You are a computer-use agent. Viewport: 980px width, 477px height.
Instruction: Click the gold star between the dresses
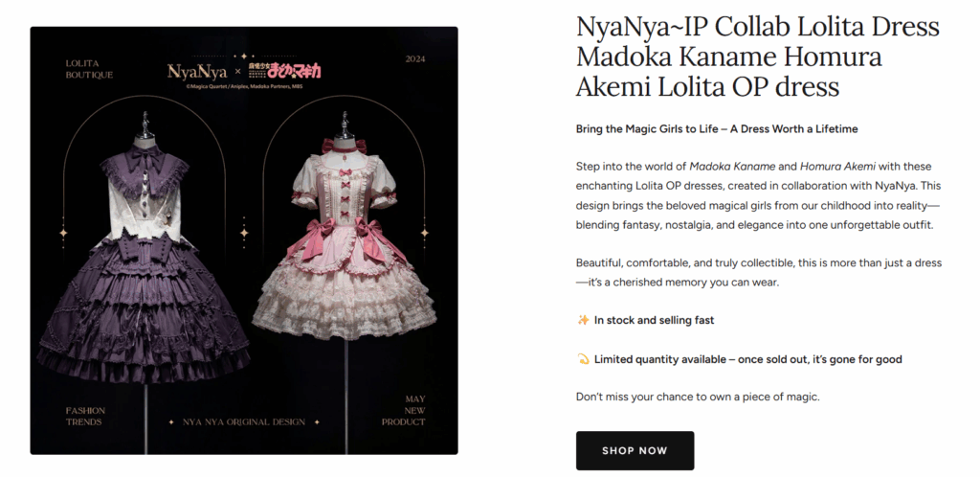[x=244, y=233]
